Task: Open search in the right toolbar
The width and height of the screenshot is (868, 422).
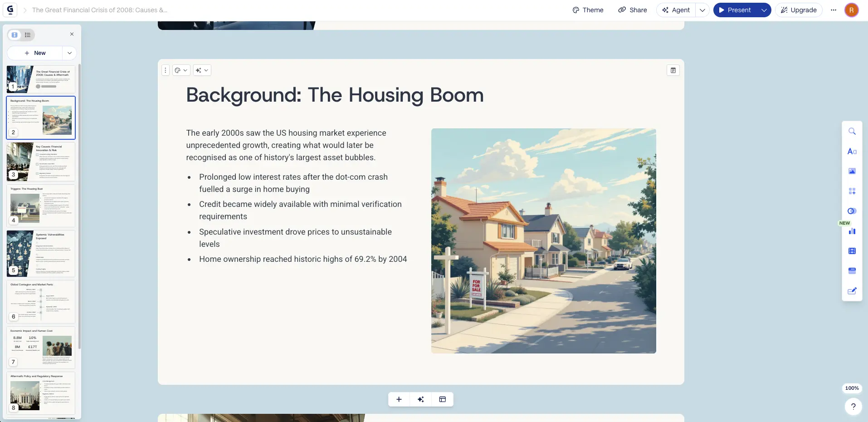Action: tap(852, 132)
